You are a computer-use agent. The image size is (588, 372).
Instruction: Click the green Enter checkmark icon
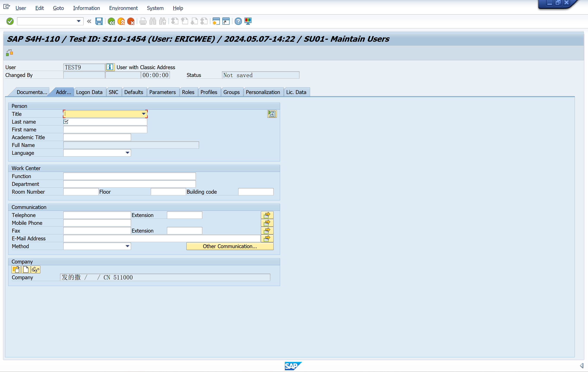[10, 21]
